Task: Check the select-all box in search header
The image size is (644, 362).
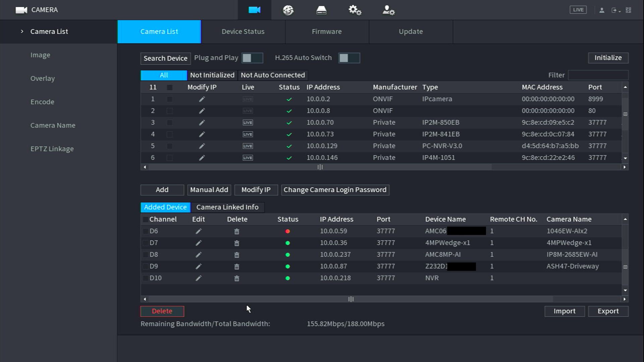Action: point(170,87)
